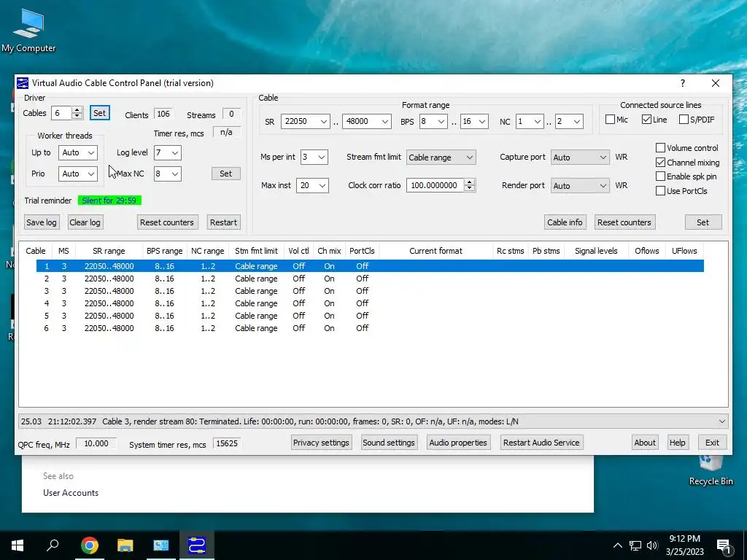
Task: Sort by the SR range column header
Action: (x=109, y=251)
